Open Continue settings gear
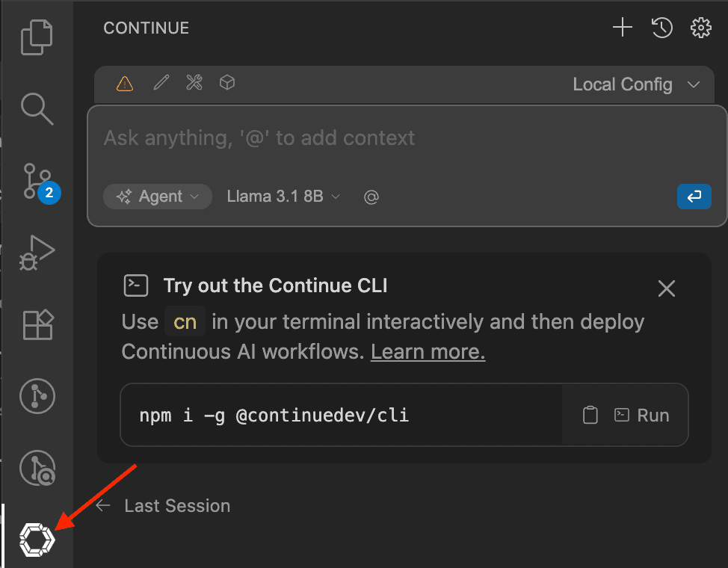 [700, 28]
